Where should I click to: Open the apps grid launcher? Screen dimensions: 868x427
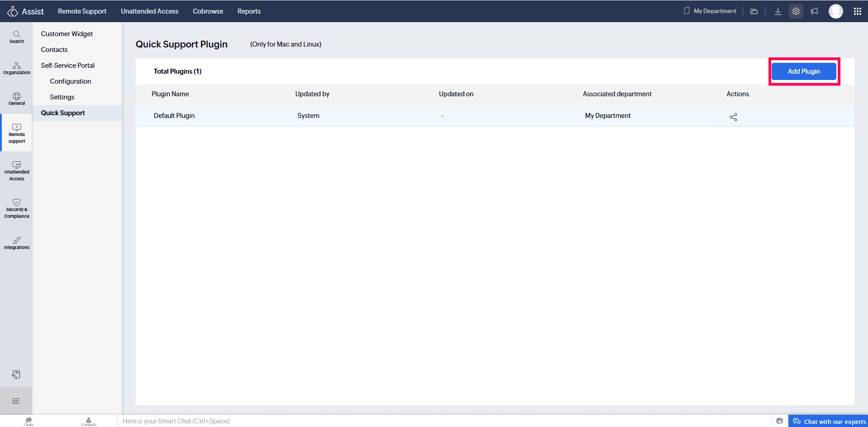click(857, 11)
